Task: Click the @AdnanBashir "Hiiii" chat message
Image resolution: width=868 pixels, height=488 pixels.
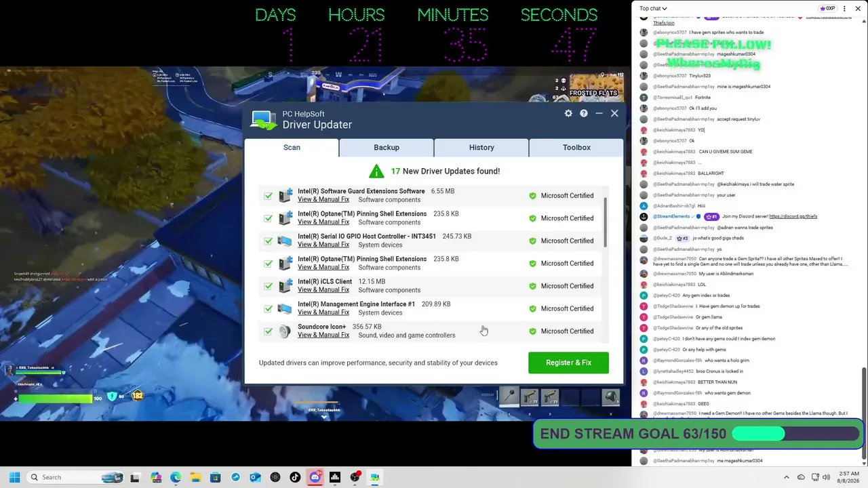Action: [702, 206]
